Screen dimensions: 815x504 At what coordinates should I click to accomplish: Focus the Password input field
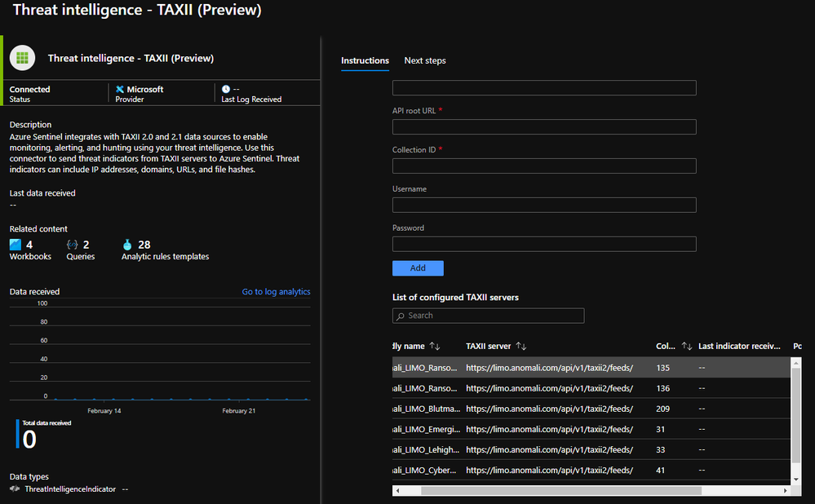pos(544,244)
